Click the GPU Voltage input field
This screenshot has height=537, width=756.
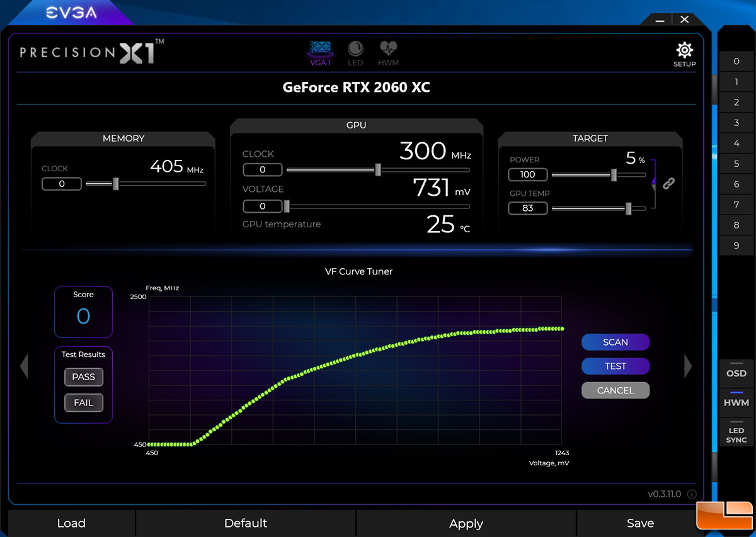point(263,206)
